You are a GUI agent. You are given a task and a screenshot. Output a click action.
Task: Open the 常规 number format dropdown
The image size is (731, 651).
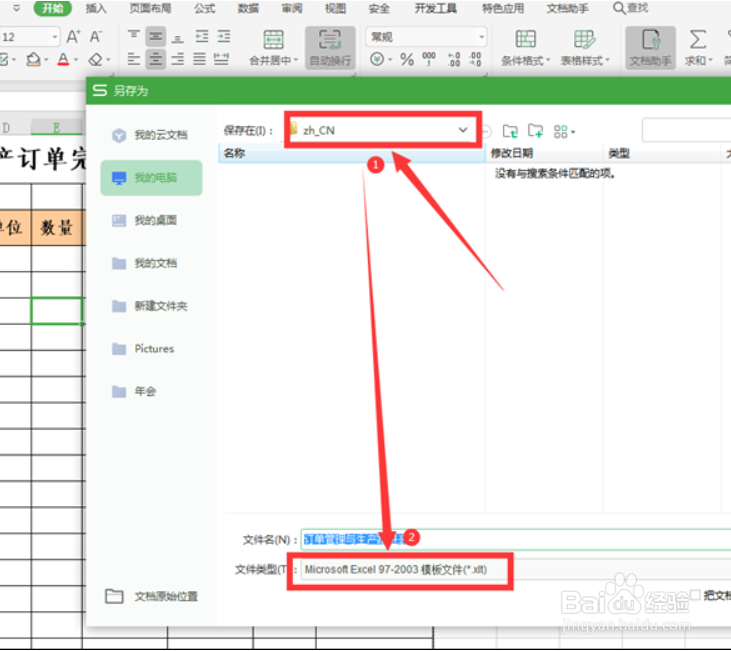(481, 36)
